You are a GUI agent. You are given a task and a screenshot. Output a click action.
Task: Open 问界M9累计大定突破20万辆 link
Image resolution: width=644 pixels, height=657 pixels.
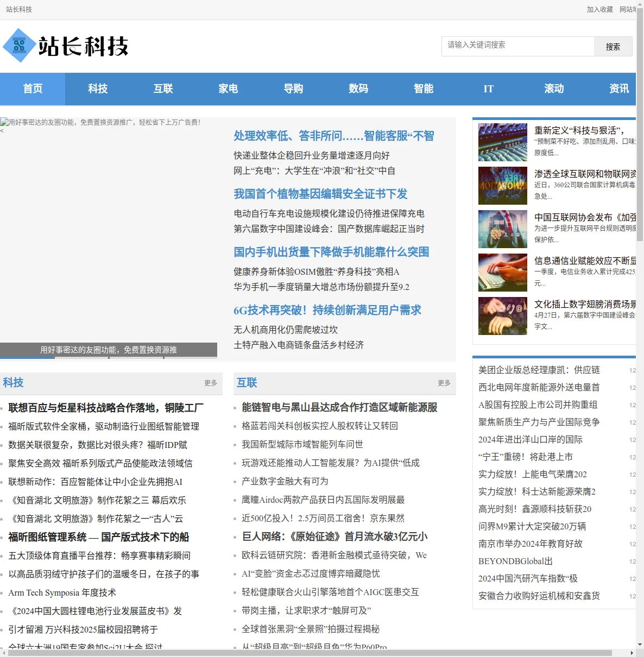click(x=532, y=526)
